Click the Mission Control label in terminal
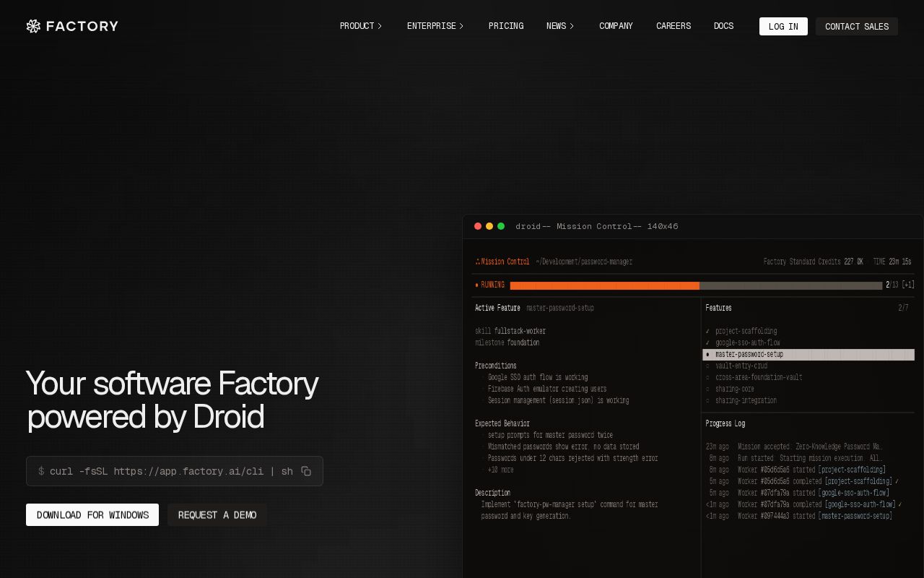 coord(502,262)
